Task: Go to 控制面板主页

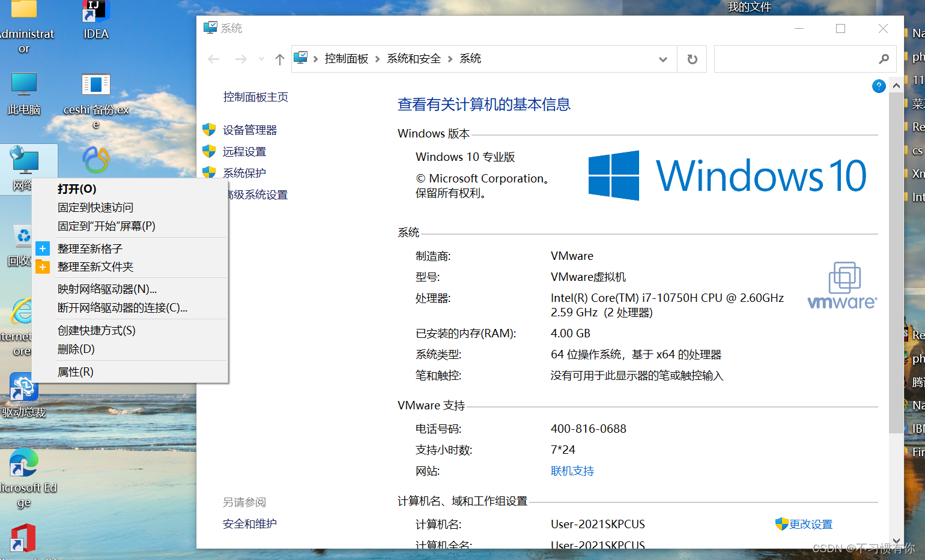Action: coord(256,97)
